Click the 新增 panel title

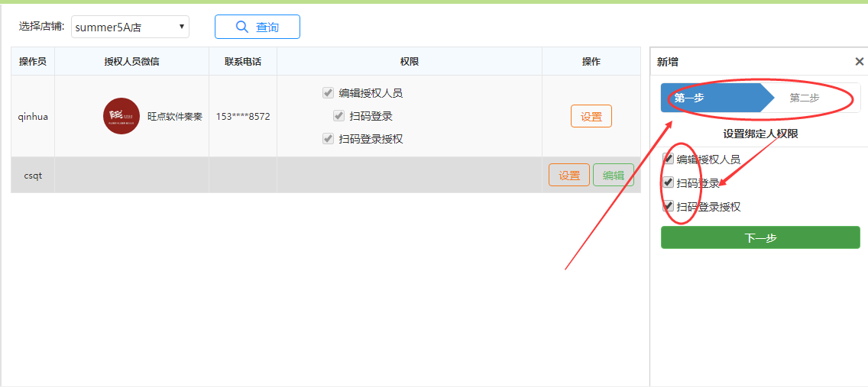(667, 62)
